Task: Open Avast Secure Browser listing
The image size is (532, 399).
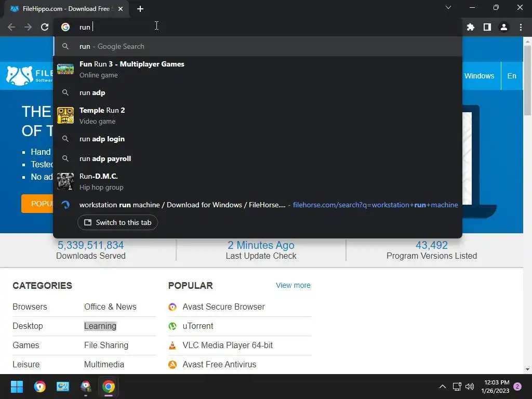Action: pyautogui.click(x=223, y=307)
